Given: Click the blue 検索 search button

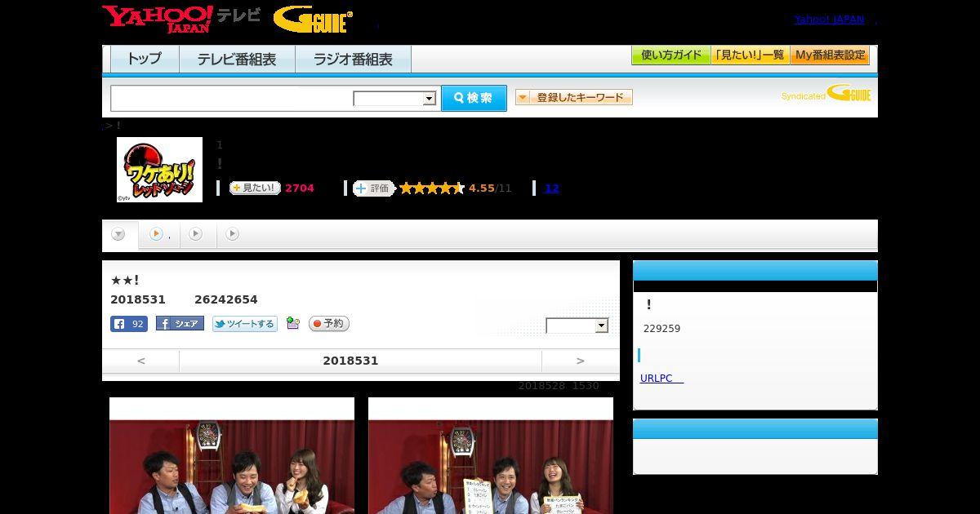Looking at the screenshot, I should pos(474,98).
